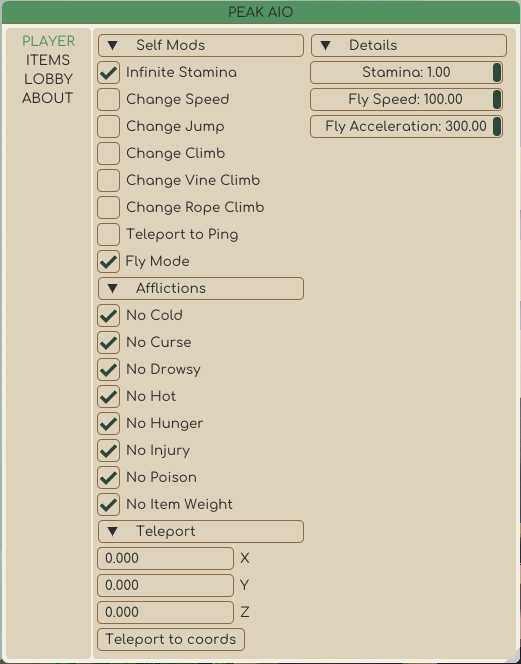Click the Fly Speed slider
This screenshot has height=664, width=521.
406,100
